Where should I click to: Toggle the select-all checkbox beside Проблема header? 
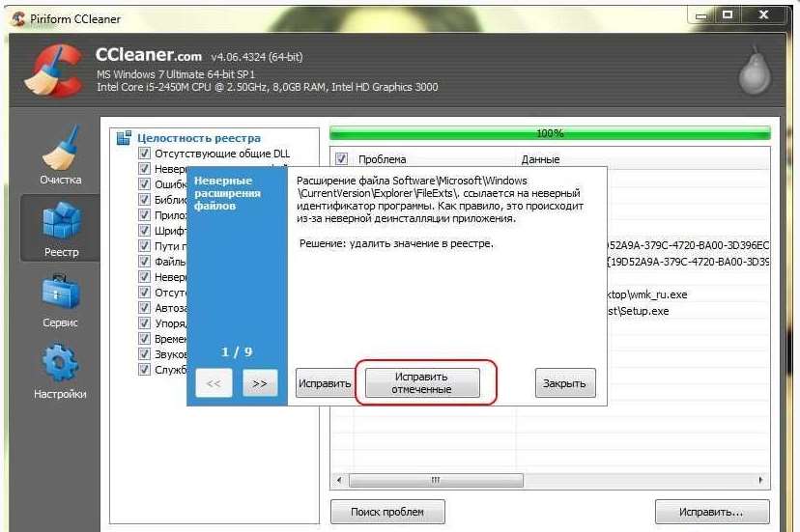pos(341,159)
